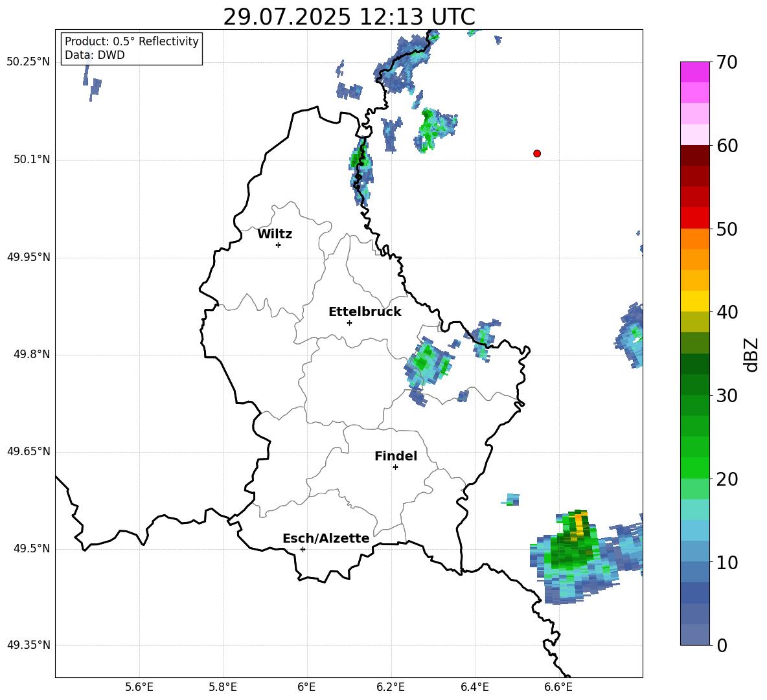Click the 49.95°N latitude label
The width and height of the screenshot is (767, 700).
click(29, 257)
